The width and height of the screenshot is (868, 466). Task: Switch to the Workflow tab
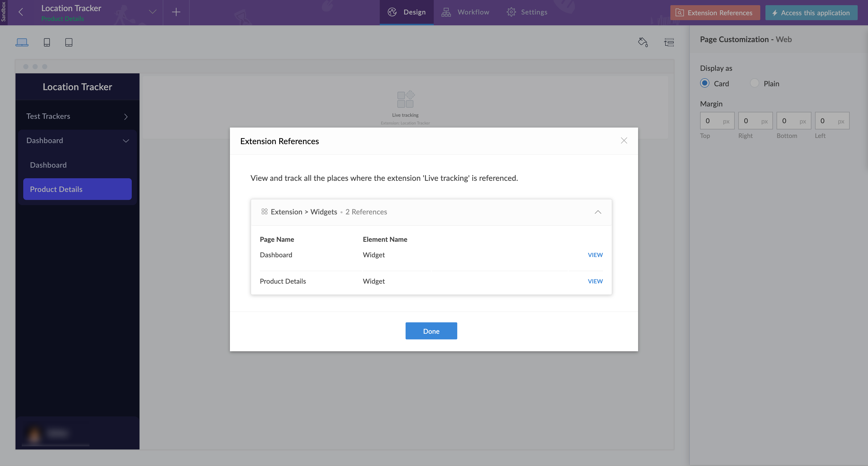[465, 12]
